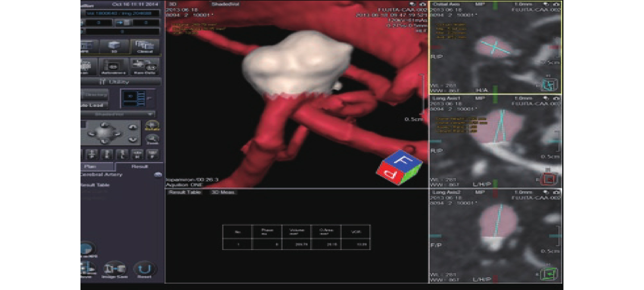
Task: Toggle the green Long Axis2 plane indicator
Action: 550,274
